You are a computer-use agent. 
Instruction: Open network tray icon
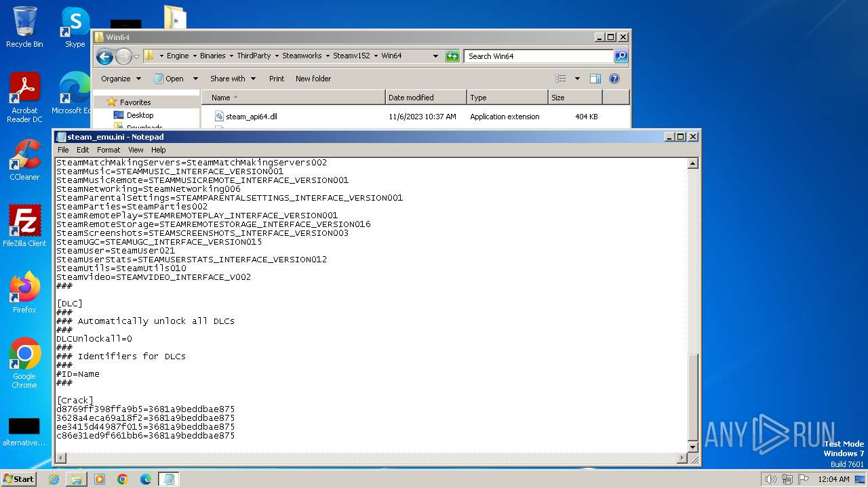(x=787, y=479)
